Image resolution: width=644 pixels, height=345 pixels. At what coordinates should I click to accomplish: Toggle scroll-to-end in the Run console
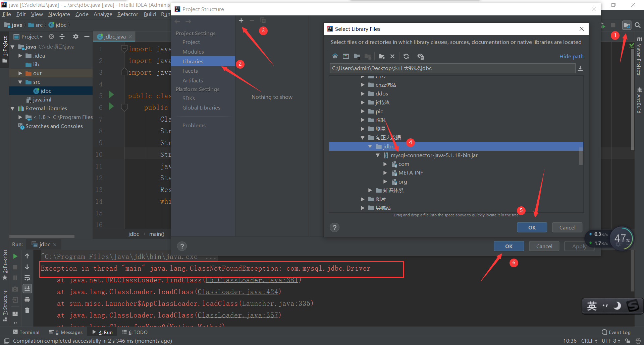point(28,288)
